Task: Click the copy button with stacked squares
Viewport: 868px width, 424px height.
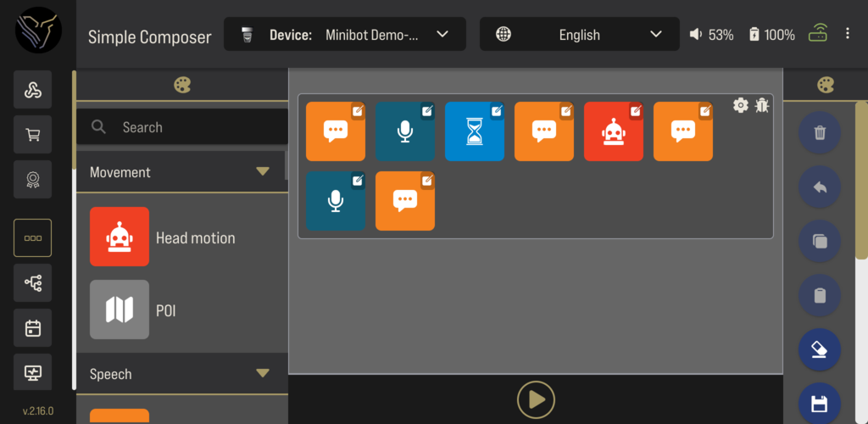Action: point(820,242)
